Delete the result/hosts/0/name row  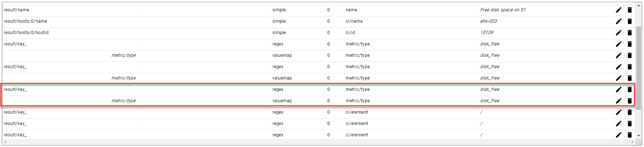click(630, 21)
